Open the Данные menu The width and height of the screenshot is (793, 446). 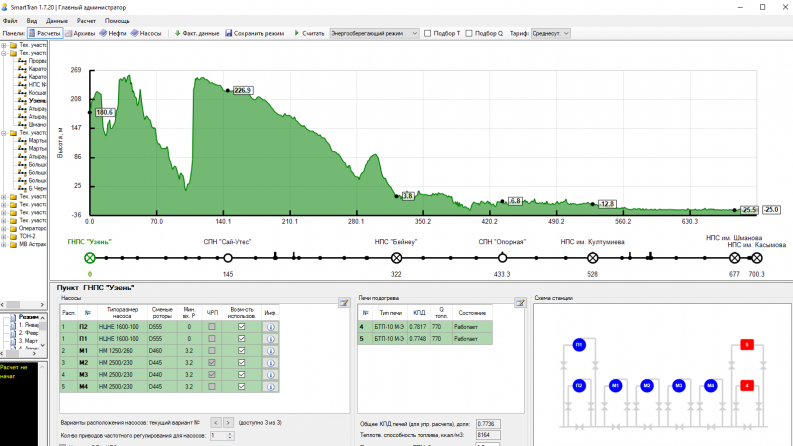click(x=57, y=20)
